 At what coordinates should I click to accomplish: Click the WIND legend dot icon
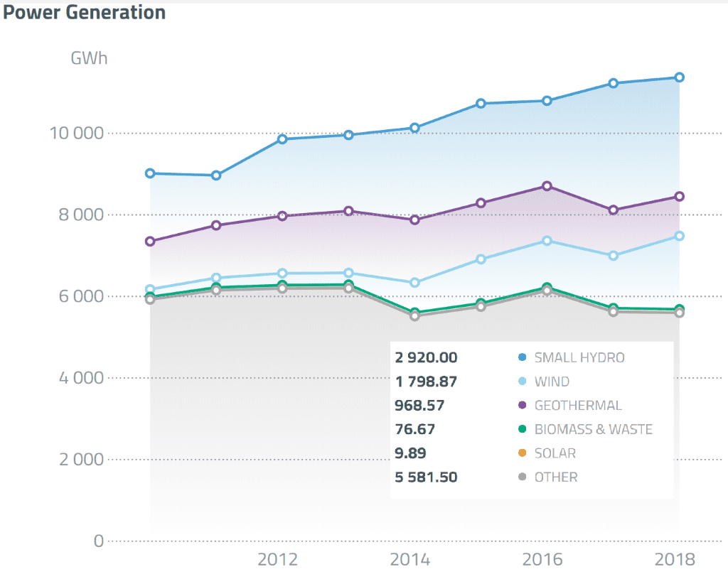pos(523,382)
